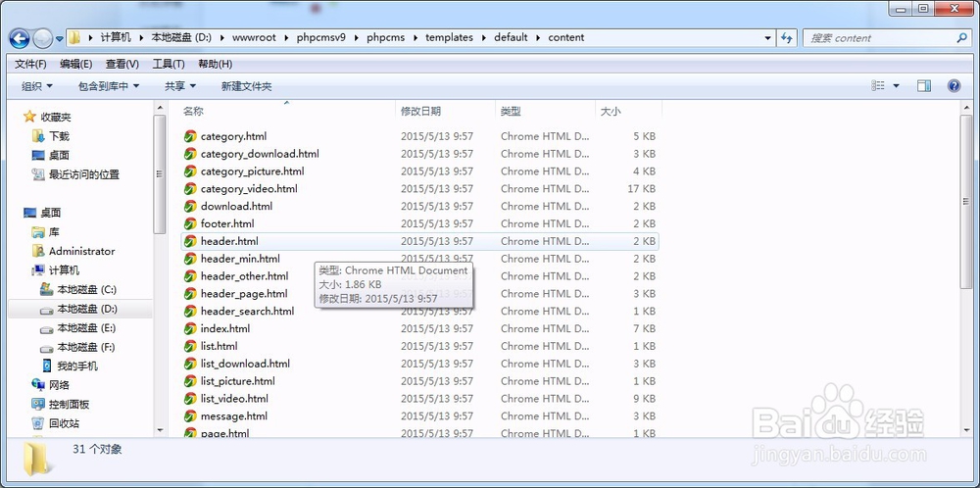Click phpcmsv9 in the address path
Screen dimensions: 980x488
point(320,37)
